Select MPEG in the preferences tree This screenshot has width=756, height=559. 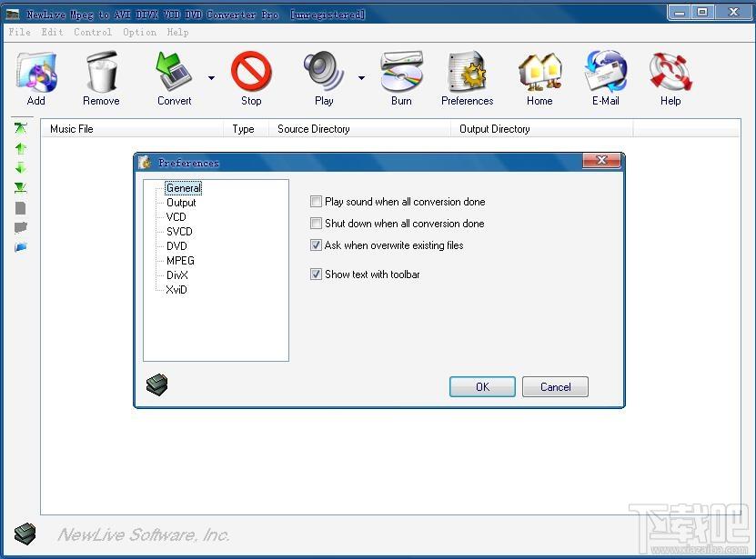[180, 260]
